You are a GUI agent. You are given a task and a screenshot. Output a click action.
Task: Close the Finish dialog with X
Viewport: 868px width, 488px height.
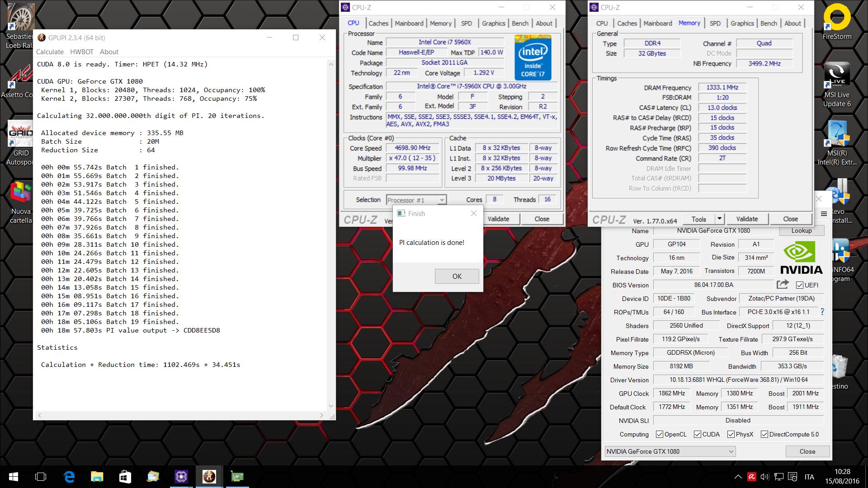pyautogui.click(x=473, y=213)
